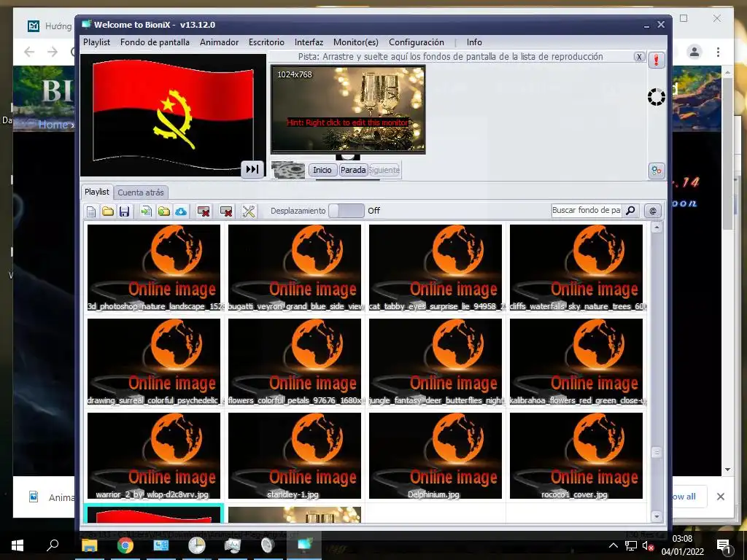Viewport: 747px width, 560px height.
Task: Click the 1024x768 monitor preview
Action: (x=348, y=109)
